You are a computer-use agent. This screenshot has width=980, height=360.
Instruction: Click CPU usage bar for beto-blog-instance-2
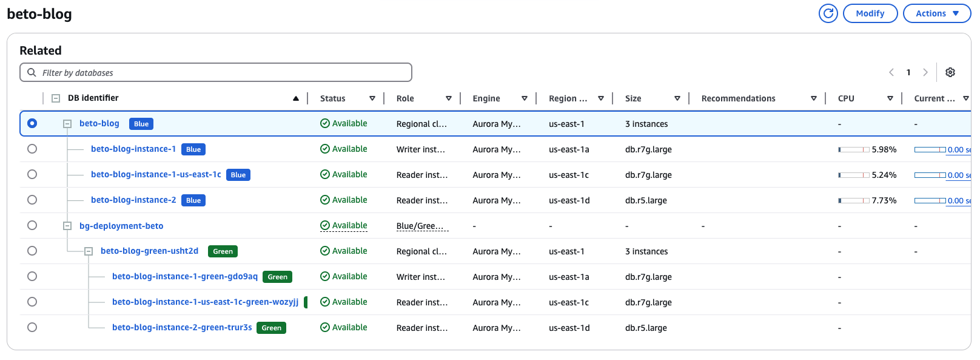(x=854, y=200)
